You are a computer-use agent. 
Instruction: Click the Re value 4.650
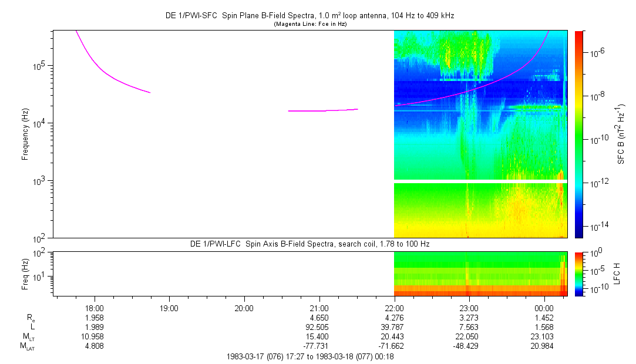pyautogui.click(x=319, y=317)
